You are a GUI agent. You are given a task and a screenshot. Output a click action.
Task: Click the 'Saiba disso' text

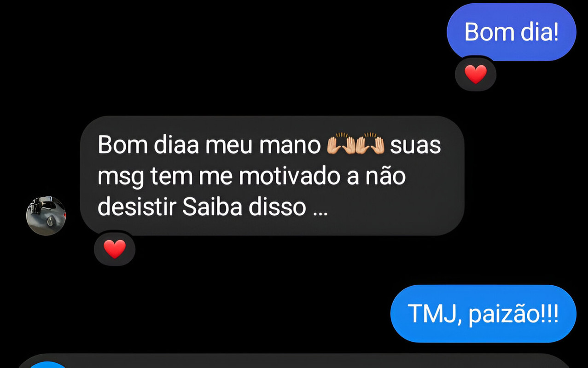coord(245,207)
